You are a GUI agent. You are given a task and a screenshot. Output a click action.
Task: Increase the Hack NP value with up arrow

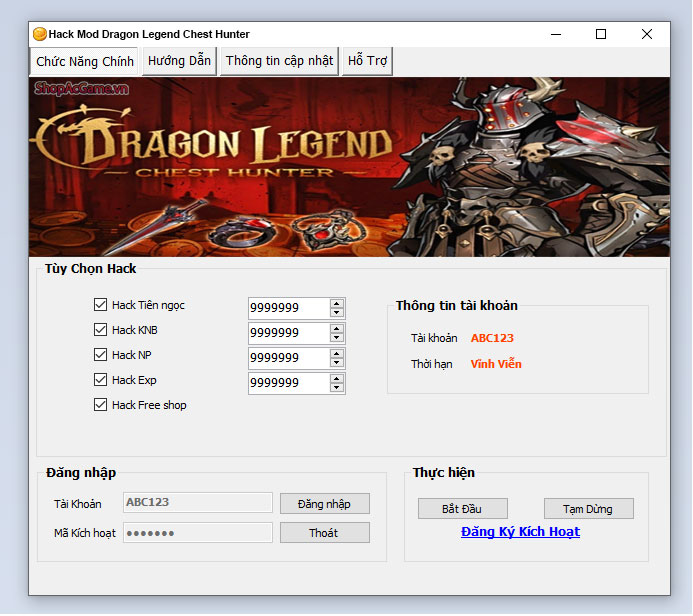(x=337, y=354)
